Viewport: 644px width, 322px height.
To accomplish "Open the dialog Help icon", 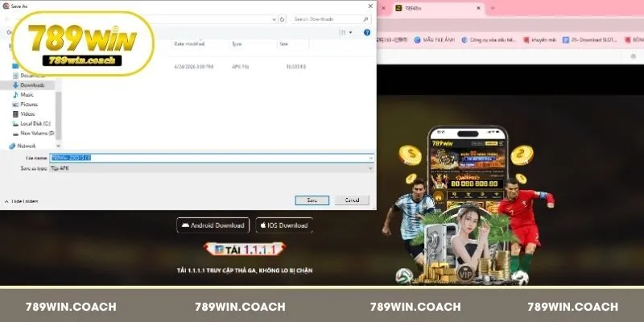I will [x=367, y=32].
